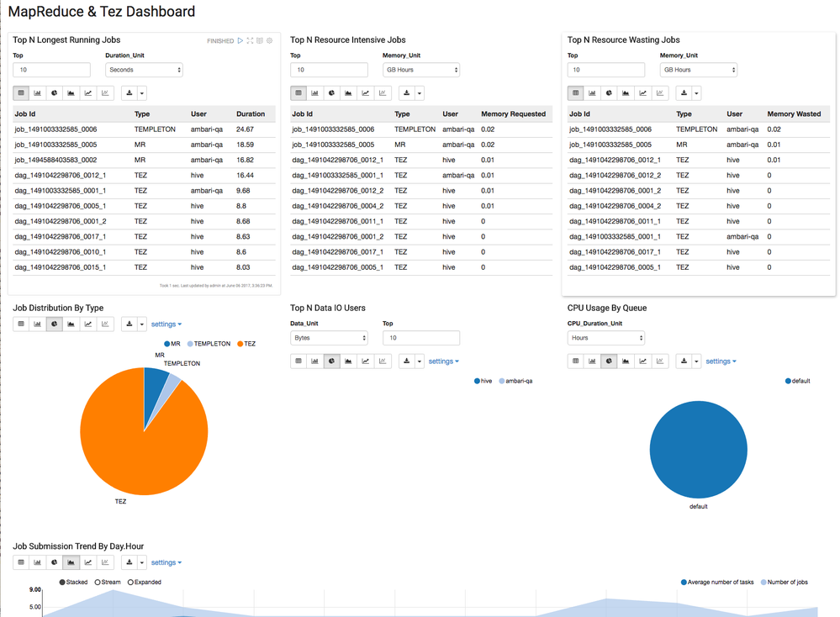Click dag_1491042298706_0015_1 in Longest Running Jobs
The width and height of the screenshot is (840, 617).
click(x=61, y=267)
